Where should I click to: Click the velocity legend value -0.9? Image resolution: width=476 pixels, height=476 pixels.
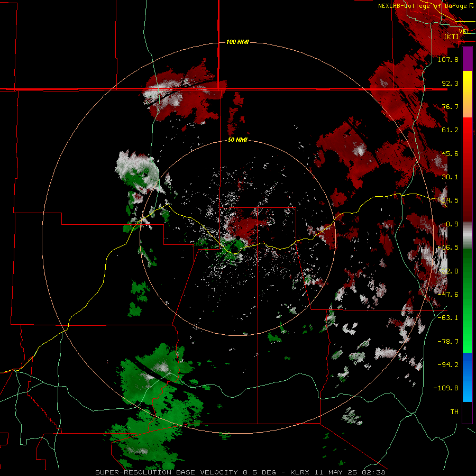pyautogui.click(x=450, y=224)
